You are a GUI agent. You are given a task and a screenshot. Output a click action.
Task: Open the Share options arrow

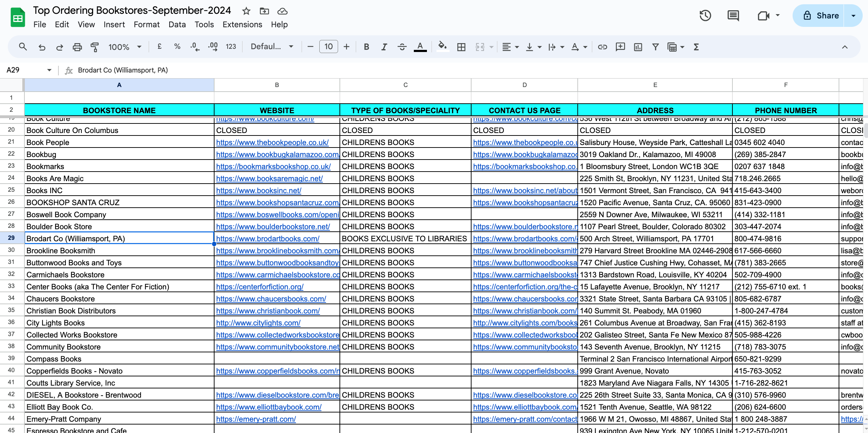853,16
